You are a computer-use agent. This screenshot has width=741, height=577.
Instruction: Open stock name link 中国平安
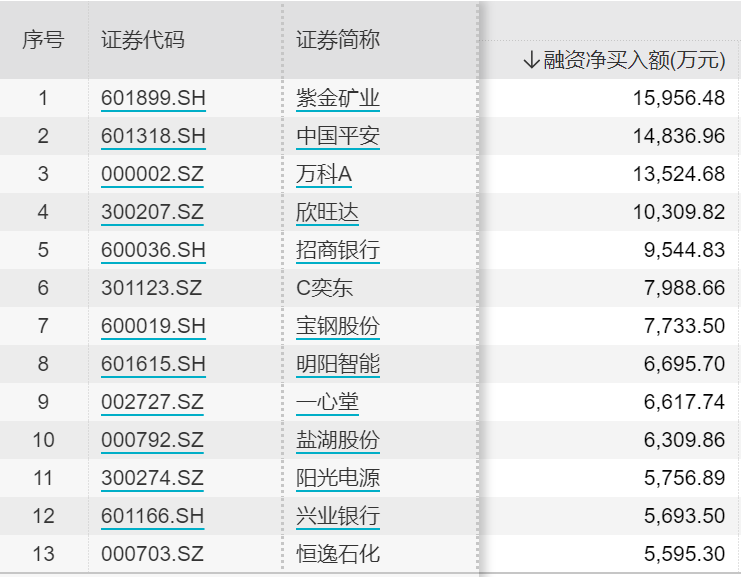[338, 136]
